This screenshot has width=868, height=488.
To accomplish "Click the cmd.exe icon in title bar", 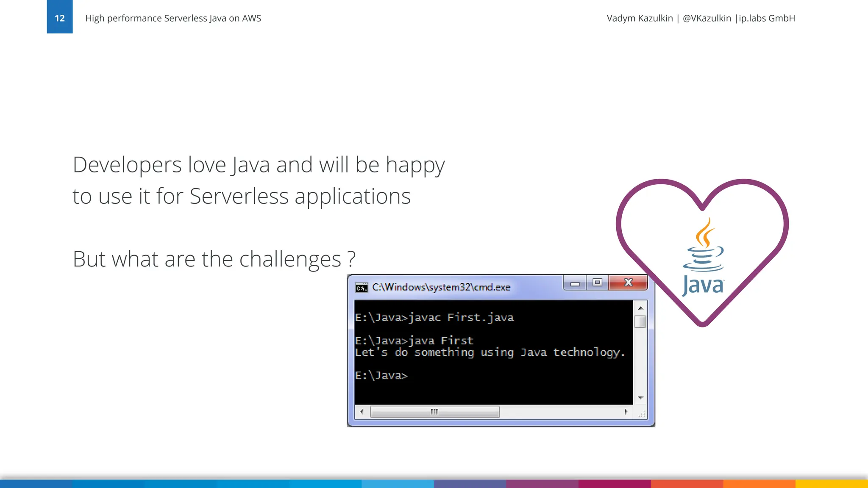I will (x=362, y=288).
